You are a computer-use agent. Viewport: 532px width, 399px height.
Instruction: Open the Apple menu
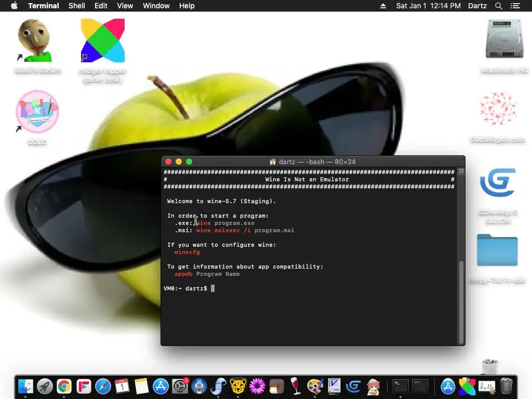14,6
